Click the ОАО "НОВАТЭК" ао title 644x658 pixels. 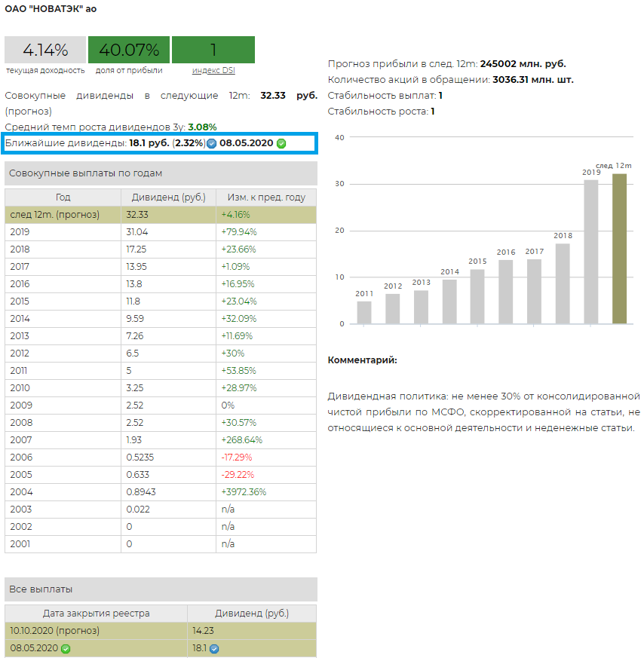(51, 9)
